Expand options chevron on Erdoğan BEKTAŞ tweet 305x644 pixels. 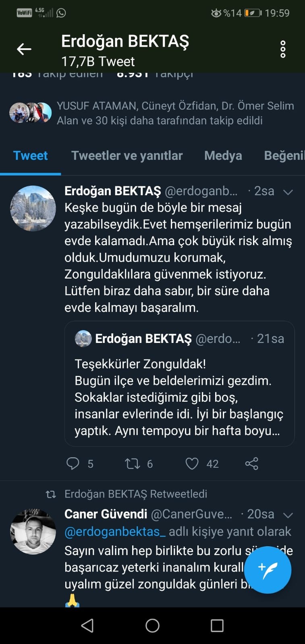288,192
